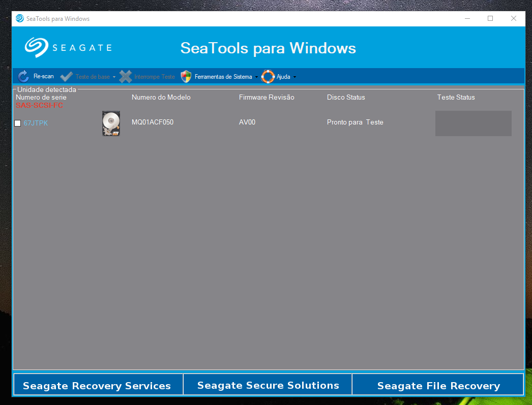This screenshot has width=532, height=405.
Task: Click the red SAS-SCSI-FC label
Action: tap(39, 105)
